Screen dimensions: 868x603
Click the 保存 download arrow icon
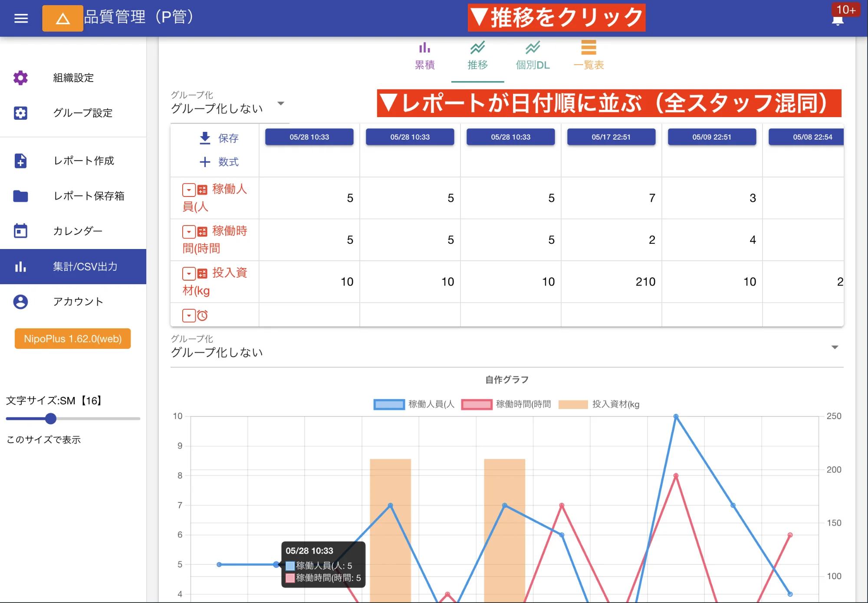point(205,138)
